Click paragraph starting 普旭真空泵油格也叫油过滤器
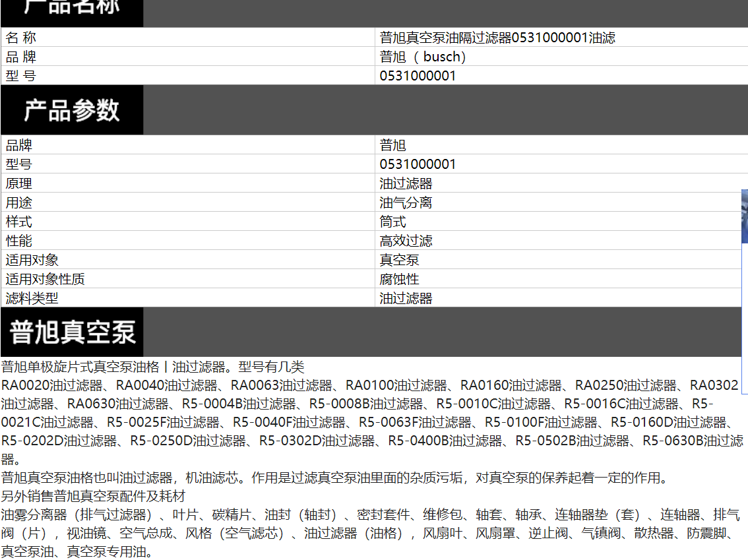 click(336, 478)
